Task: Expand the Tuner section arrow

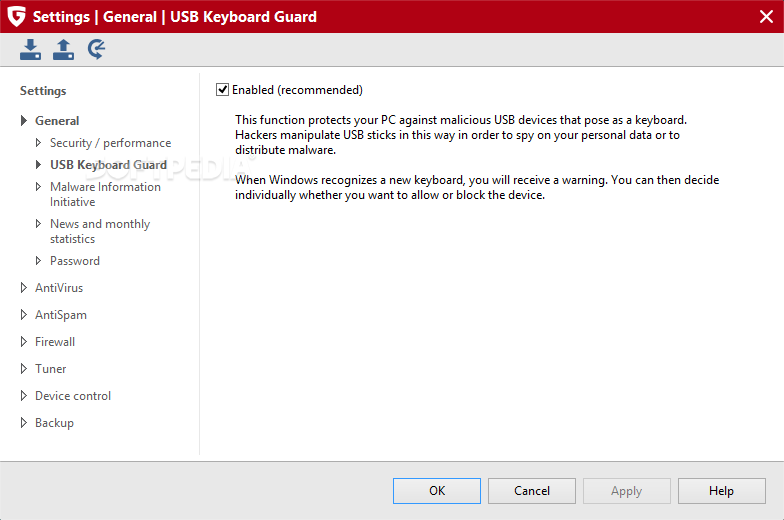Action: coord(24,368)
